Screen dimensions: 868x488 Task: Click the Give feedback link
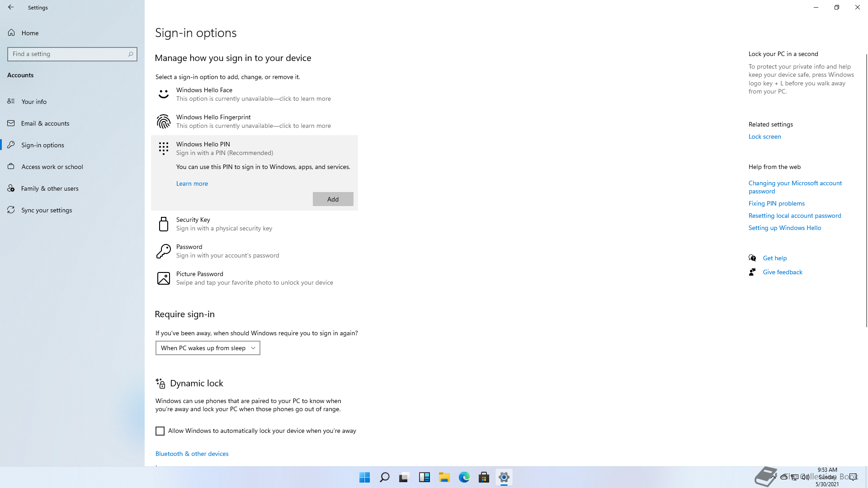[782, 272]
